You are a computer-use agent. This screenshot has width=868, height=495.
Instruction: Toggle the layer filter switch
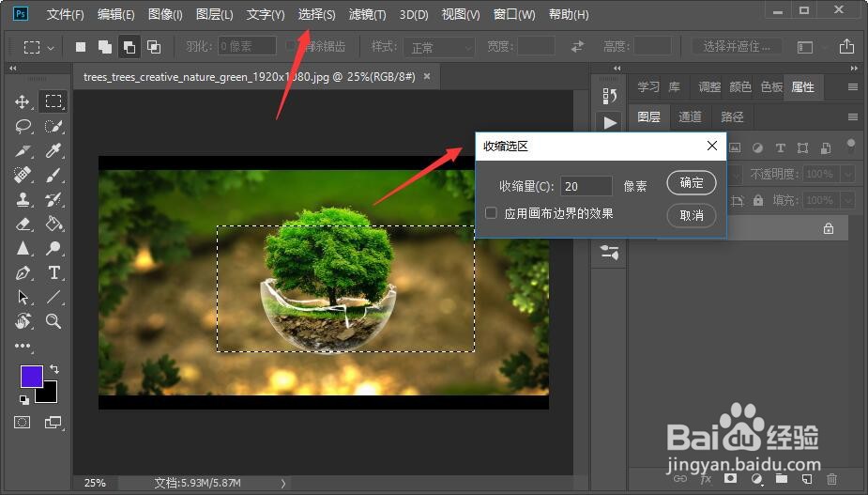tap(851, 146)
